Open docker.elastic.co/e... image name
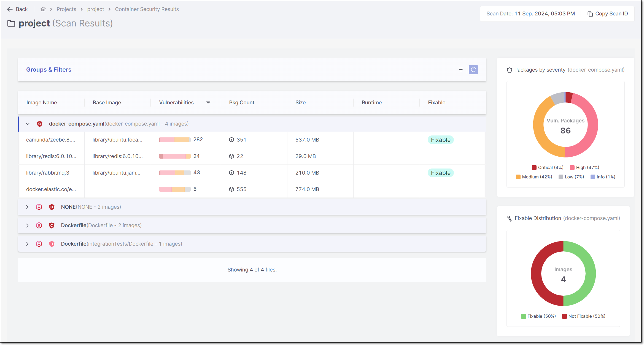The width and height of the screenshot is (644, 345). [51, 189]
